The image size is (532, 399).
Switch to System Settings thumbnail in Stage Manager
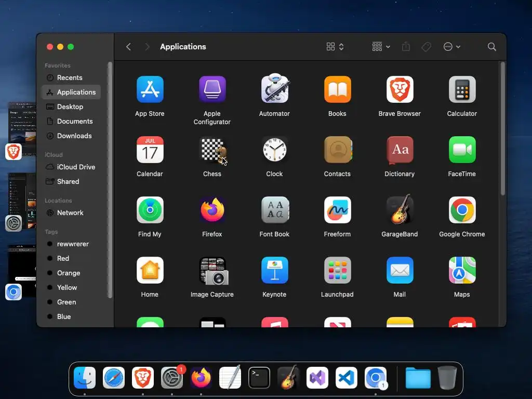coord(22,201)
